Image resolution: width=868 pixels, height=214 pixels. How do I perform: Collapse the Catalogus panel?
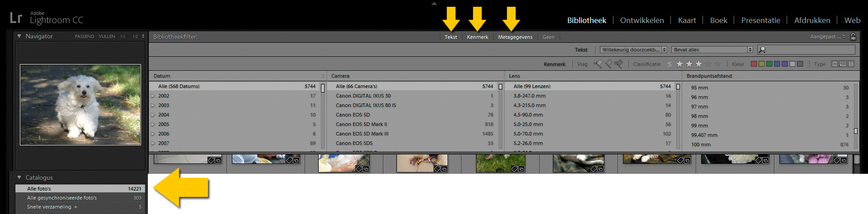coord(19,177)
